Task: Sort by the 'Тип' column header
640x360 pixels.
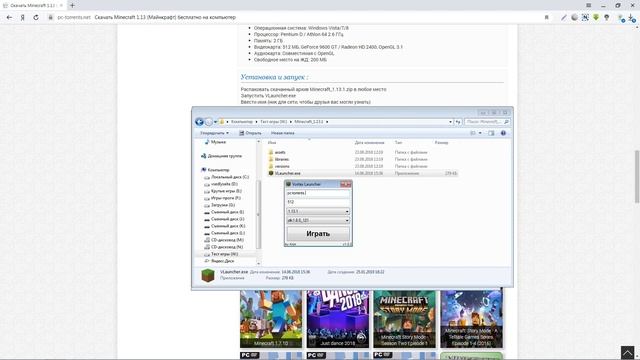Action: [x=398, y=142]
